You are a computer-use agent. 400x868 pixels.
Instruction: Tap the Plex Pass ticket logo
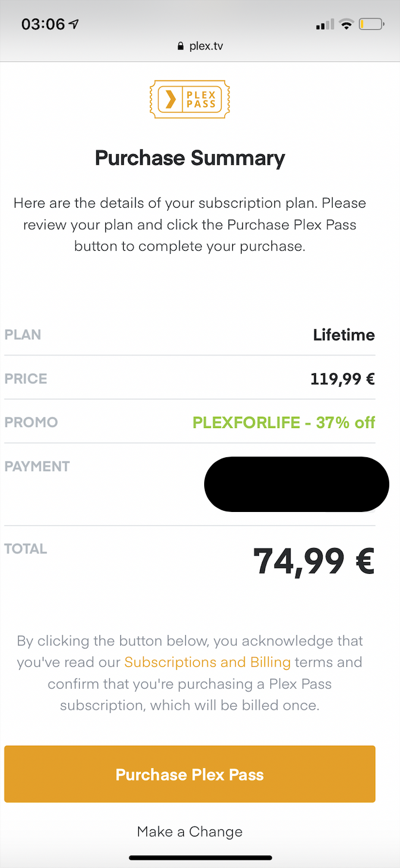click(x=190, y=99)
